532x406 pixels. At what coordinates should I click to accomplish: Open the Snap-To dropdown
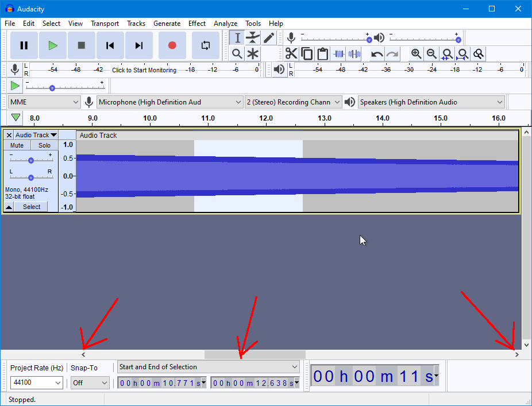point(90,382)
